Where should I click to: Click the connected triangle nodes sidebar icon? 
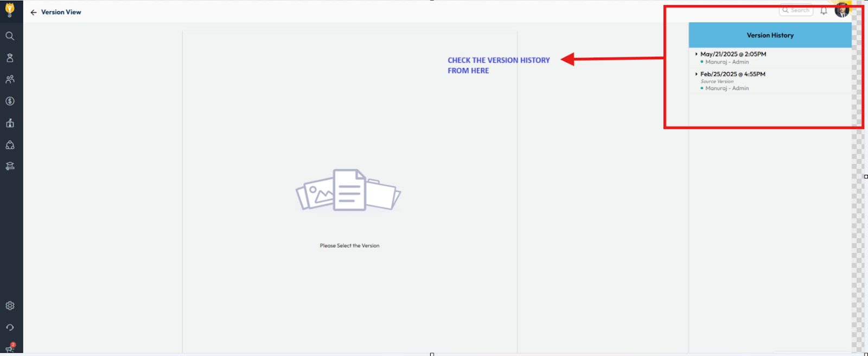pos(10,145)
